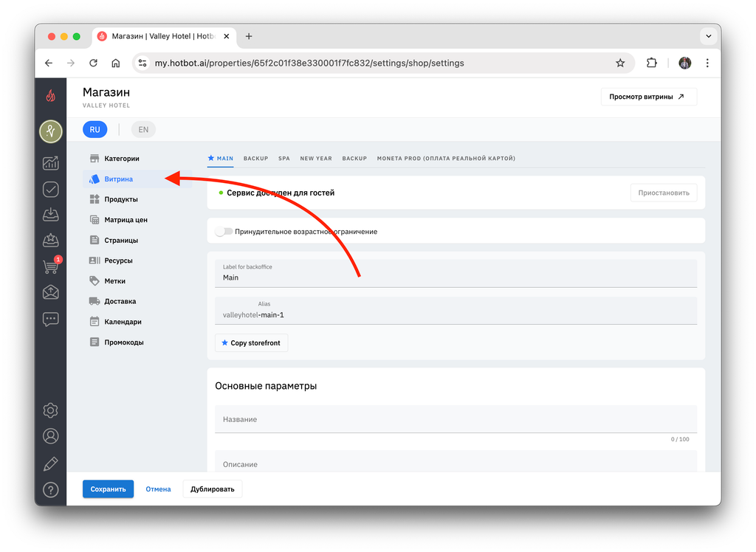
Task: View site information icon in address bar
Action: tap(142, 63)
